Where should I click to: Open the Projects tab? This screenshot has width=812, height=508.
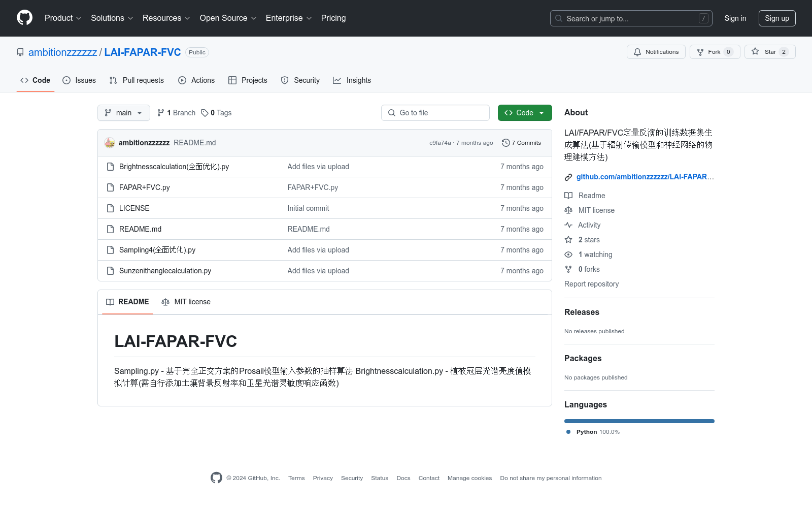(248, 80)
